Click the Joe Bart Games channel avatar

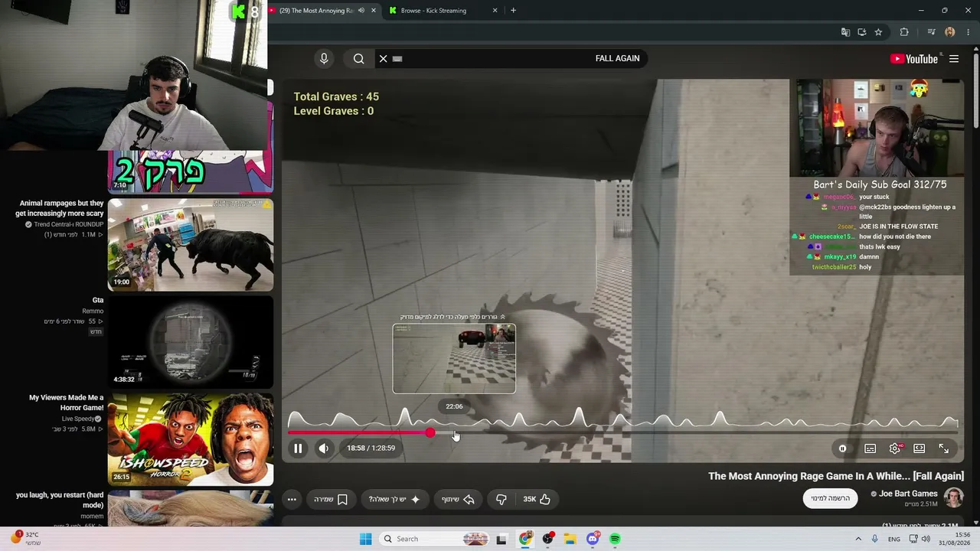coord(954,497)
